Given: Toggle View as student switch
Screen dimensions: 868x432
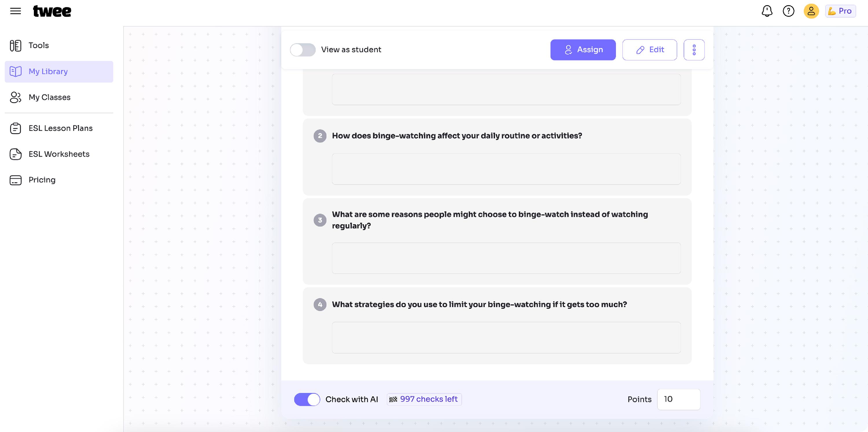Looking at the screenshot, I should [x=303, y=50].
